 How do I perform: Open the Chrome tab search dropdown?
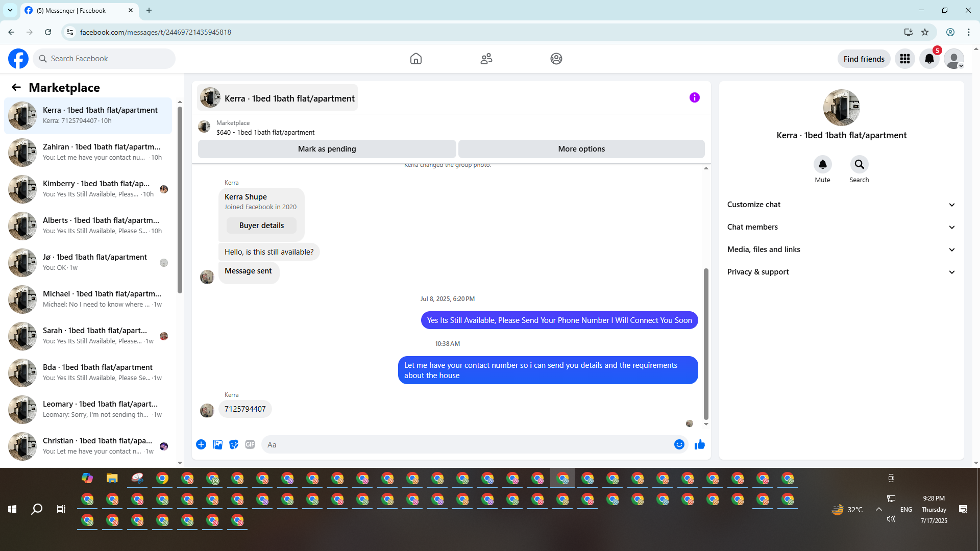point(10,10)
